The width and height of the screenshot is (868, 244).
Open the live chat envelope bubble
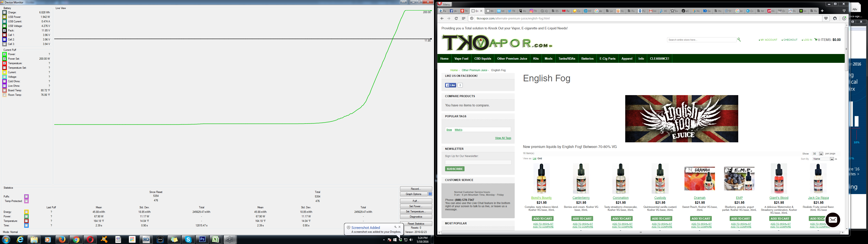[x=833, y=220]
